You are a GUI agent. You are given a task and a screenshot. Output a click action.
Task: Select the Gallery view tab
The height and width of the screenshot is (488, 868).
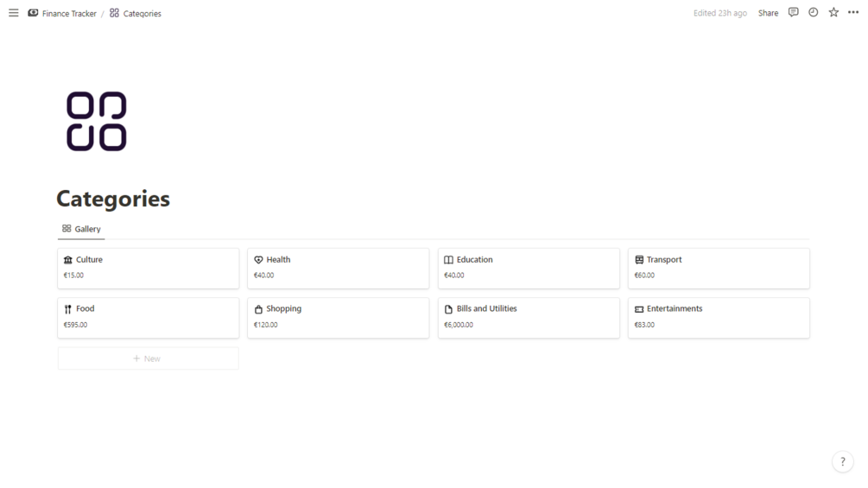pos(81,229)
